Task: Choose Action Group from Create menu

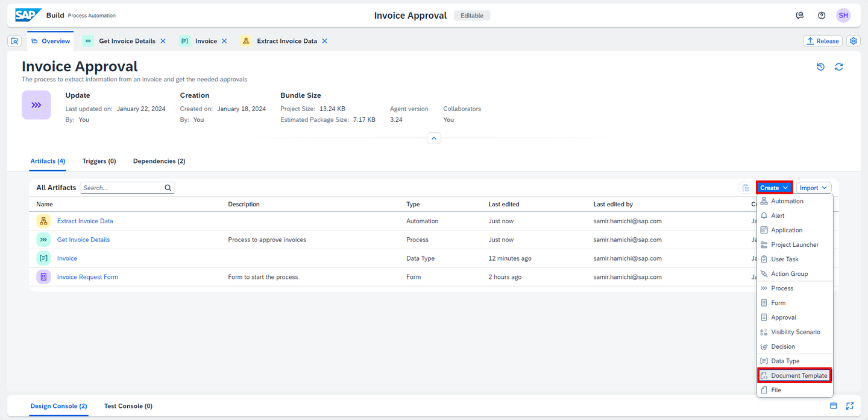Action: 794,273
